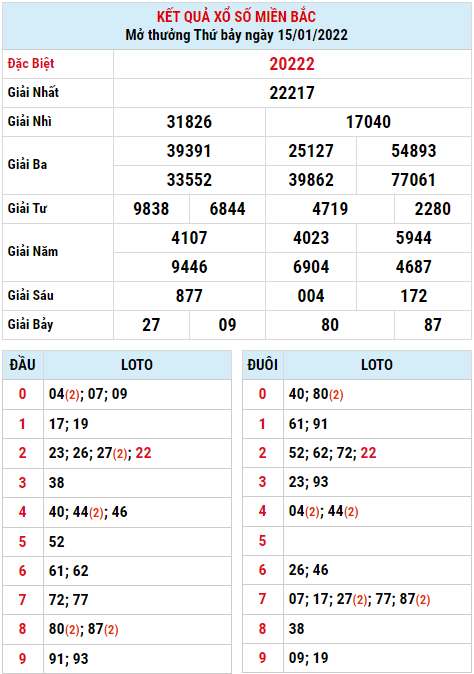Click the ĐẦU row '17; 19'
Screen dimensions: 474x674
pos(137,424)
